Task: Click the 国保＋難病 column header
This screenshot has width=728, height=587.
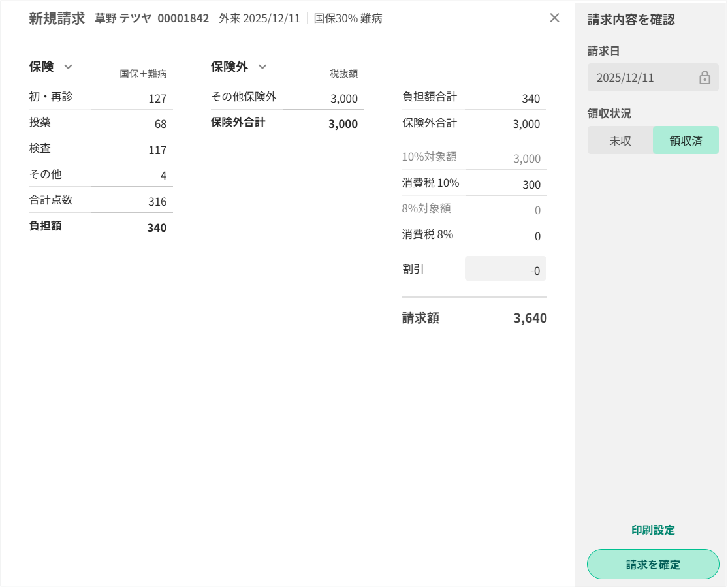Action: [x=143, y=73]
